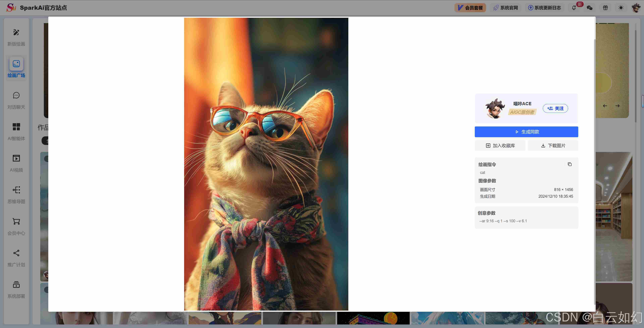The image size is (644, 328).
Task: Open the AI智能体 grid icon
Action: coord(16,127)
